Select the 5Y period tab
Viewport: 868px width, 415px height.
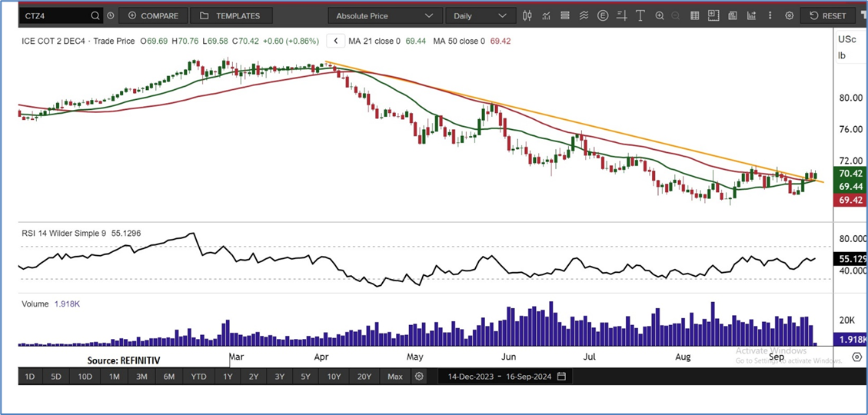[x=305, y=377]
